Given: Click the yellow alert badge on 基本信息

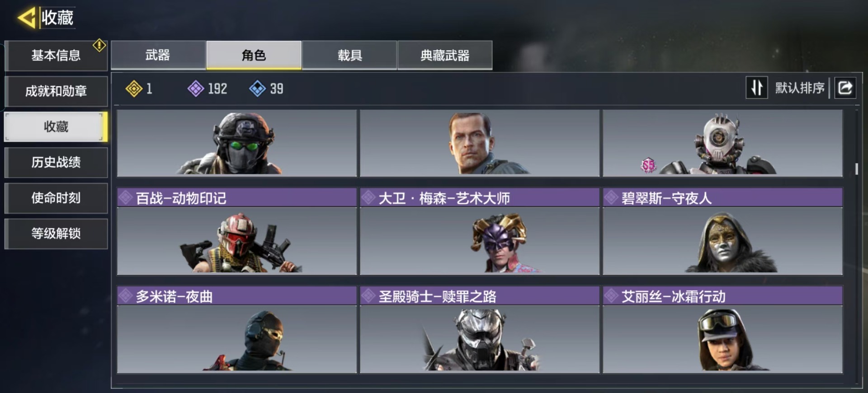Looking at the screenshot, I should coord(99,46).
